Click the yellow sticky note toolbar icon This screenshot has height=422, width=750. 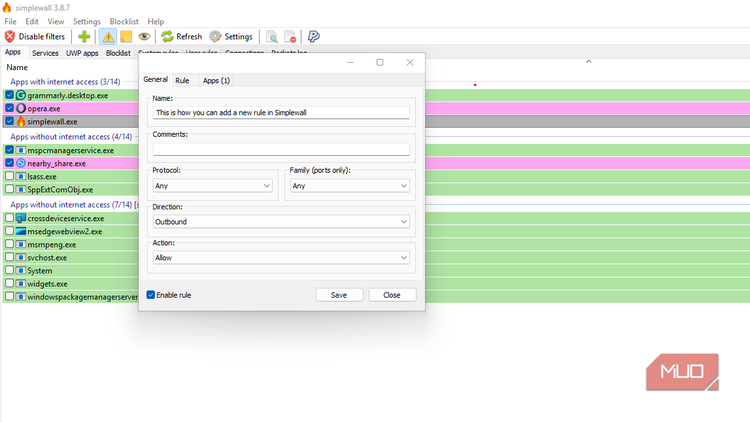(126, 36)
